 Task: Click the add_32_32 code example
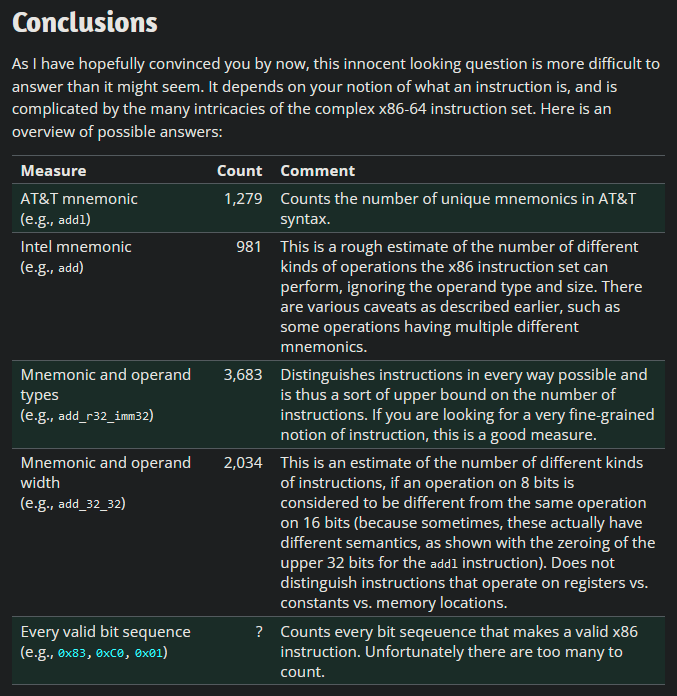tap(88, 503)
